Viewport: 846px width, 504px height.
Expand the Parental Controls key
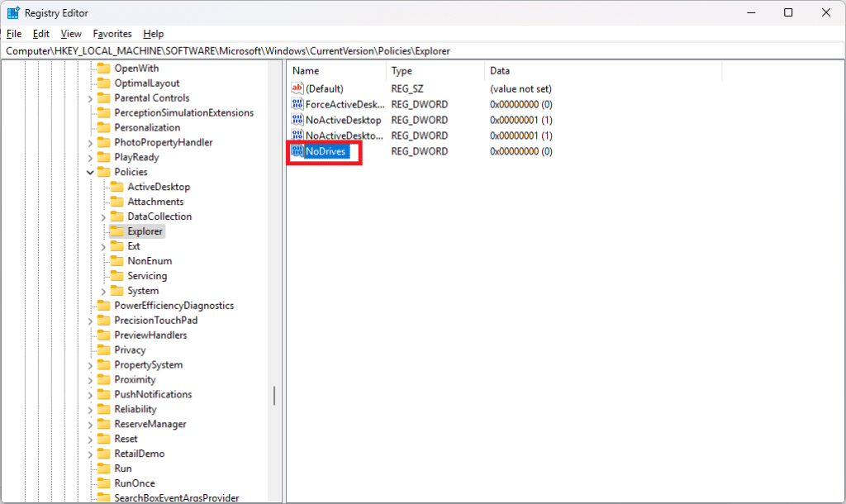click(x=90, y=98)
